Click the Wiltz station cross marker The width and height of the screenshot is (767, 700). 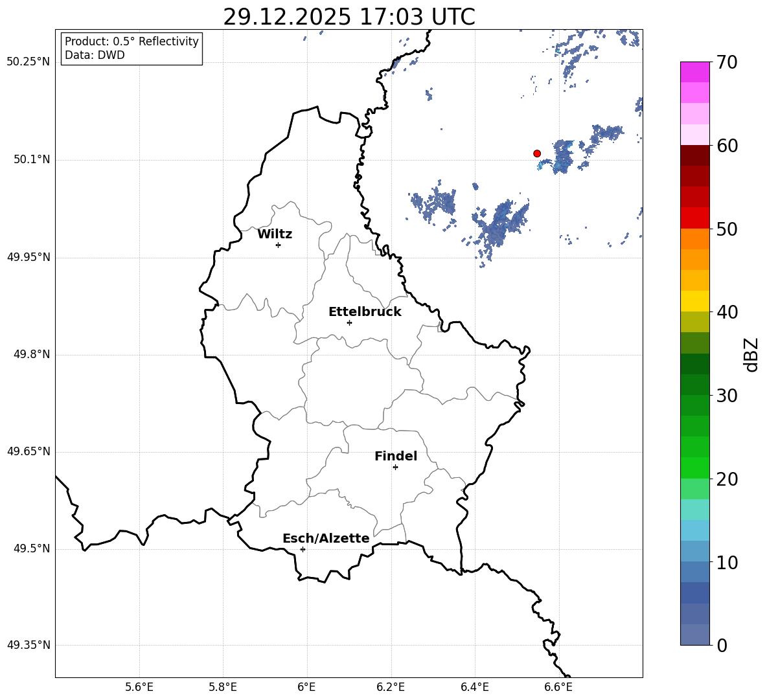point(279,245)
